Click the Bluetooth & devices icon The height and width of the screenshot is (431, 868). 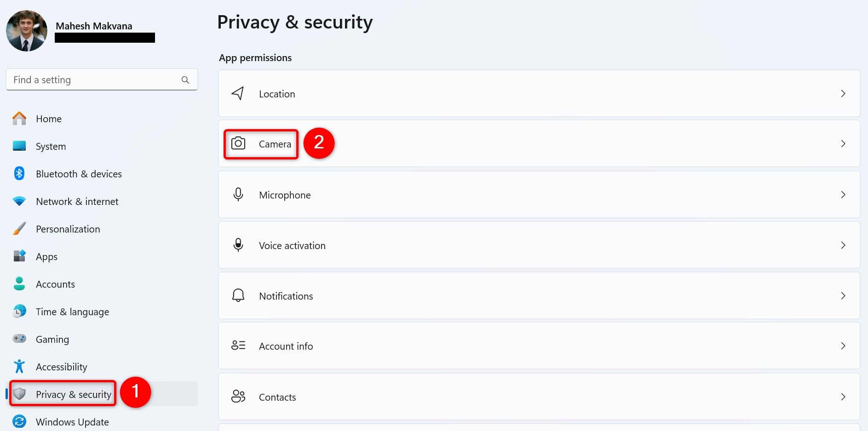coord(19,174)
